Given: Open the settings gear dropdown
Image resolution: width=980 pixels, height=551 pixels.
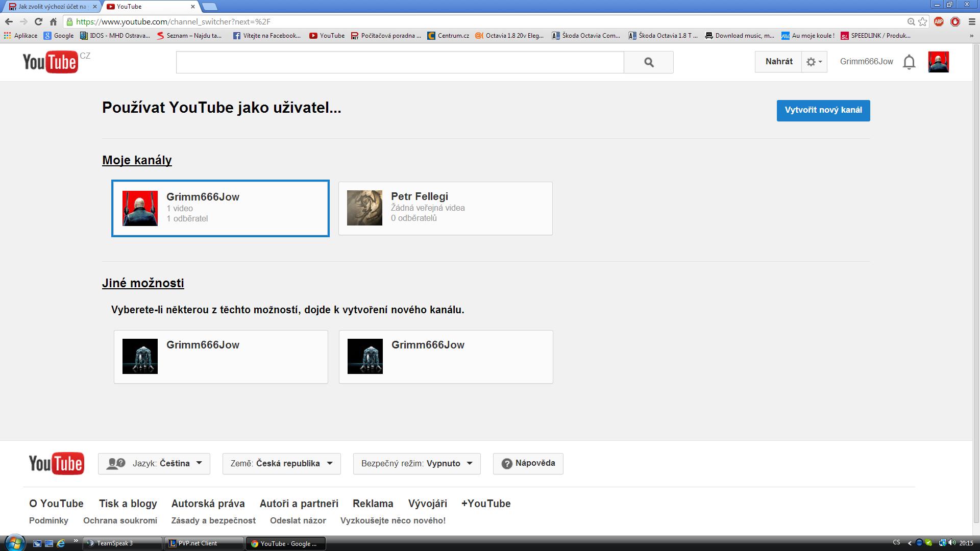Looking at the screenshot, I should point(814,62).
